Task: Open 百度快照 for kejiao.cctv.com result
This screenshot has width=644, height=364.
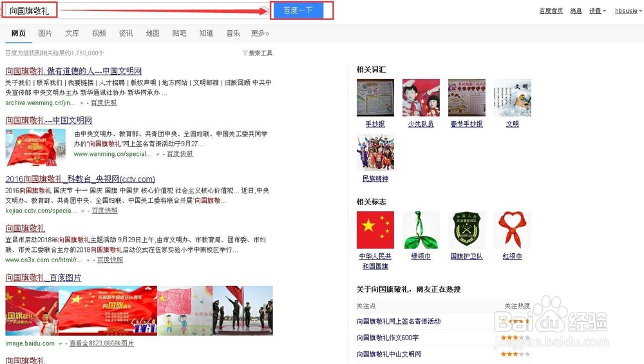Action: [x=104, y=211]
